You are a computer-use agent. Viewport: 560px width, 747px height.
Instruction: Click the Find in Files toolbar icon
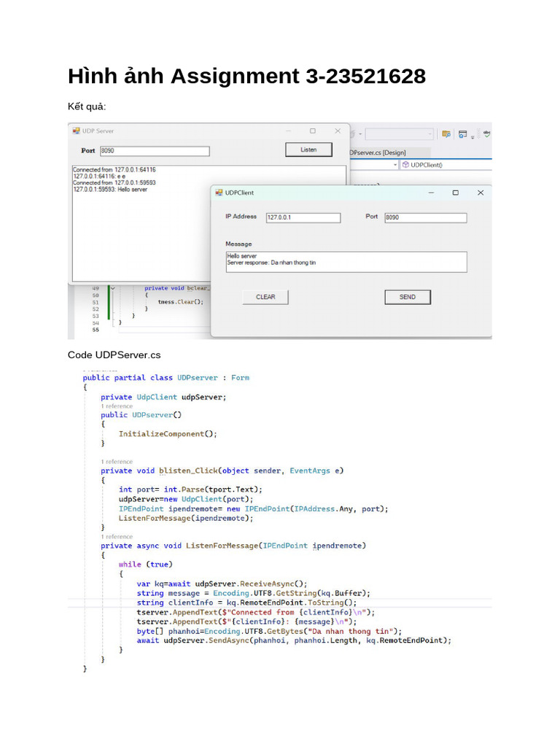(x=446, y=134)
